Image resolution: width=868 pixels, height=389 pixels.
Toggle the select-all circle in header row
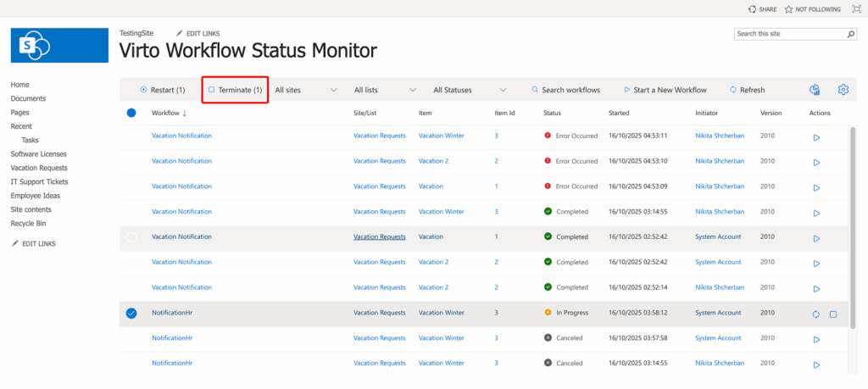pyautogui.click(x=131, y=113)
